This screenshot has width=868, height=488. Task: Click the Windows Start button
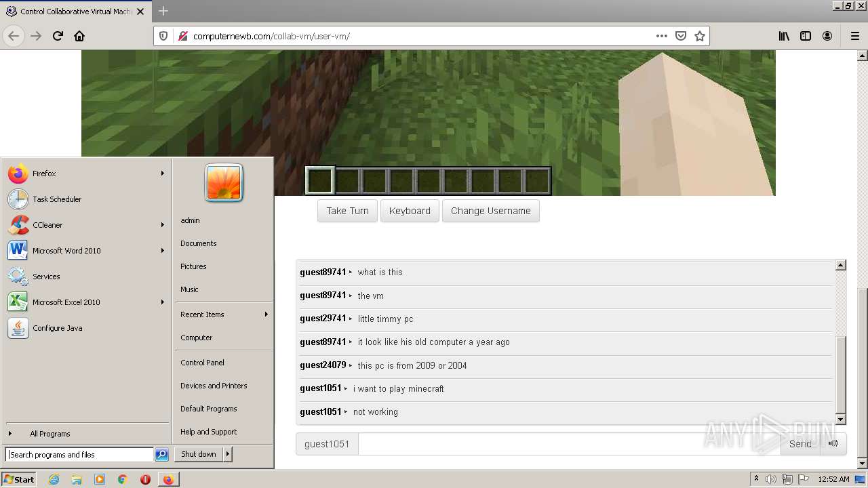point(19,479)
